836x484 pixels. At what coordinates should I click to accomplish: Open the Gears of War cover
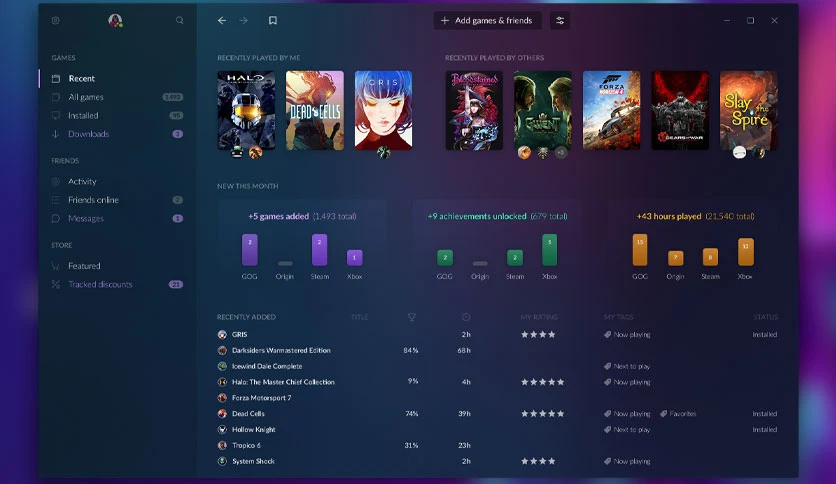(680, 110)
